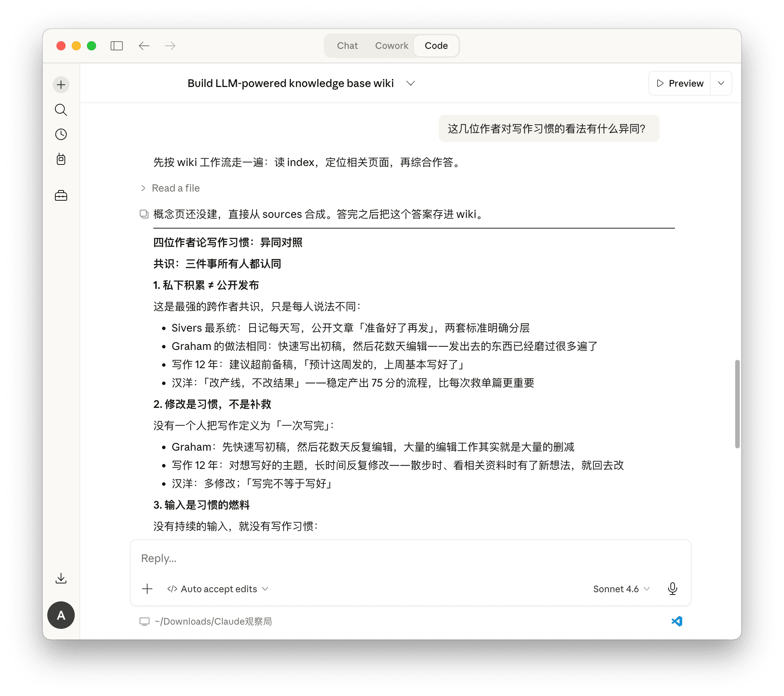The width and height of the screenshot is (784, 696).
Task: Expand the 'Read a file' step
Action: click(x=170, y=188)
